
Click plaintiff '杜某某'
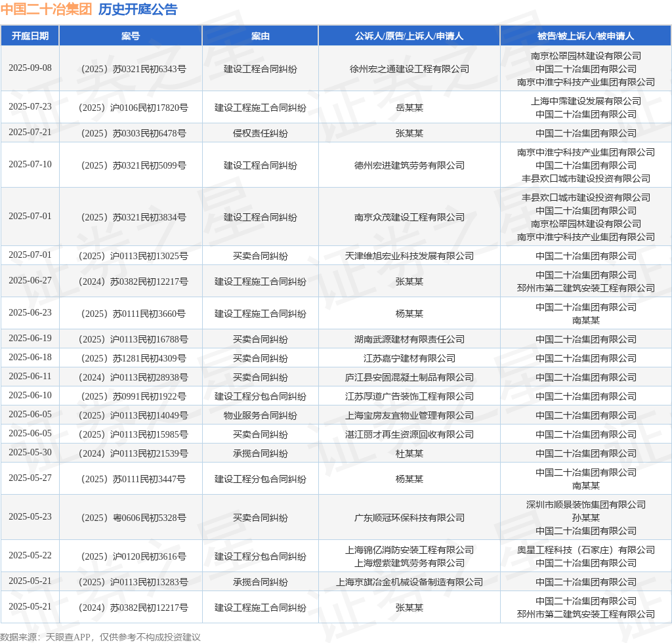click(x=409, y=453)
